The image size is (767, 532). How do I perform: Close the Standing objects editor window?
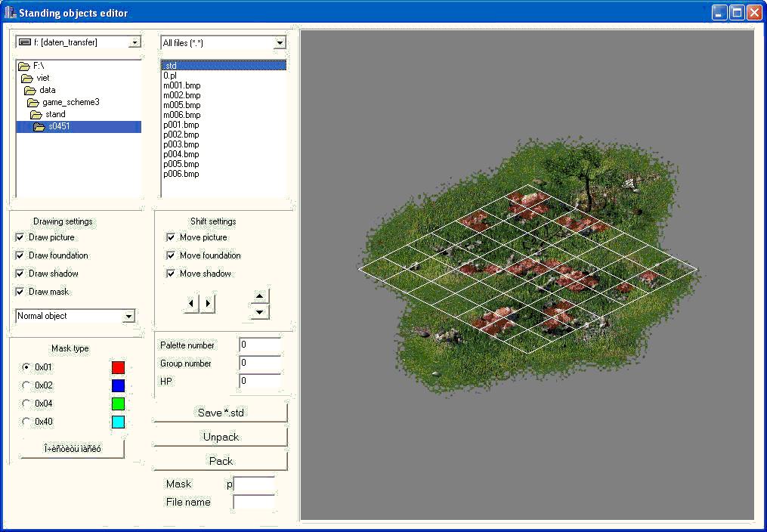pos(754,13)
